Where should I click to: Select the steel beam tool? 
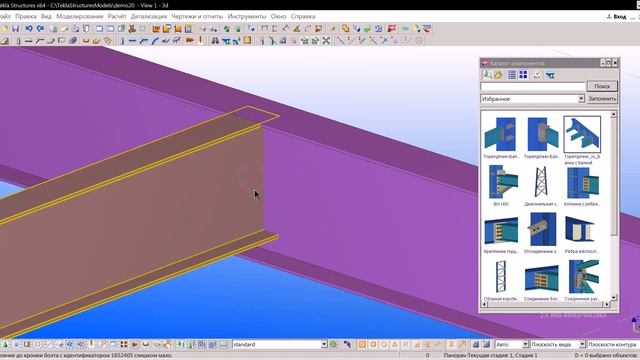pyautogui.click(x=132, y=40)
